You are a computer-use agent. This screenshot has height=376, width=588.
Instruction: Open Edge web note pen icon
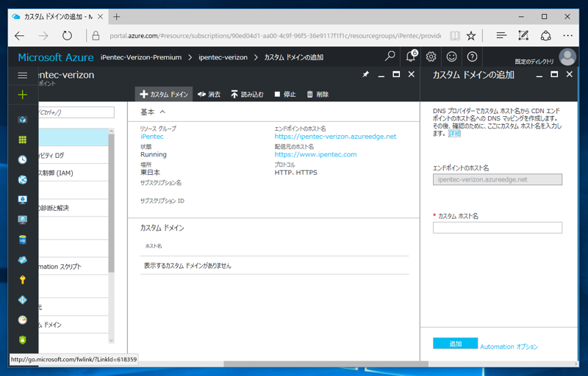pyautogui.click(x=523, y=35)
